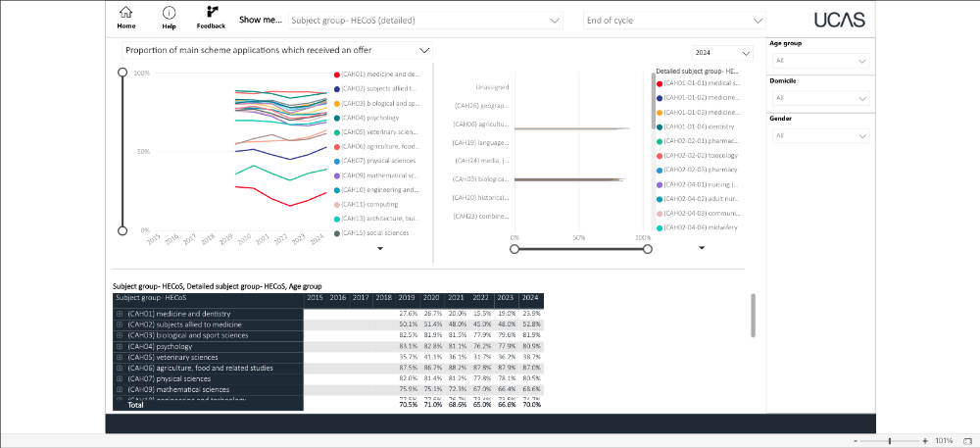The height and width of the screenshot is (448, 980).
Task: Click the UCAS logo
Action: point(838,20)
